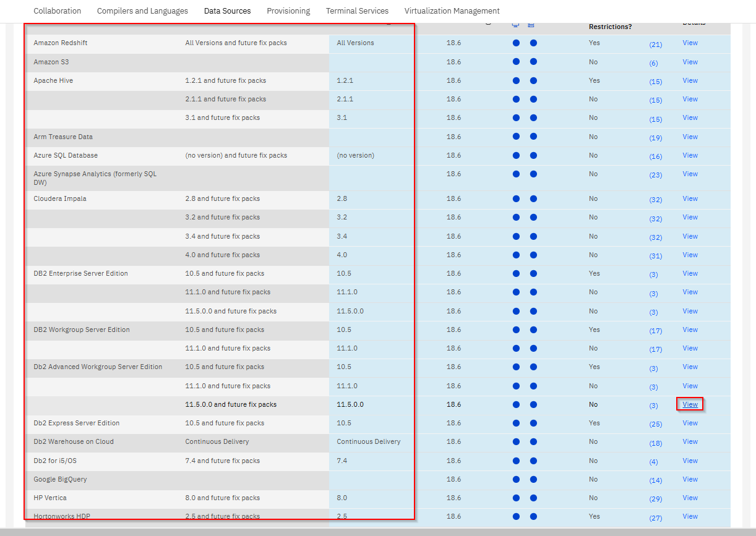Click View for Hortonworks HDP 2.5
This screenshot has height=536, width=756.
point(690,516)
